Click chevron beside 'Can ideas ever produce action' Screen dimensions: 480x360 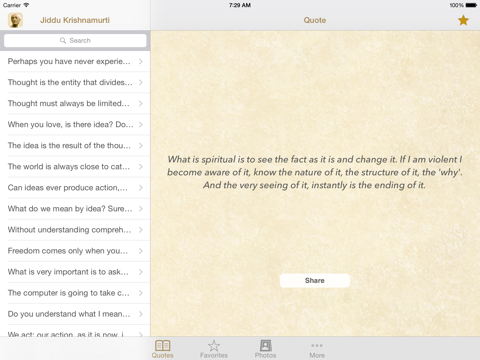pos(141,187)
